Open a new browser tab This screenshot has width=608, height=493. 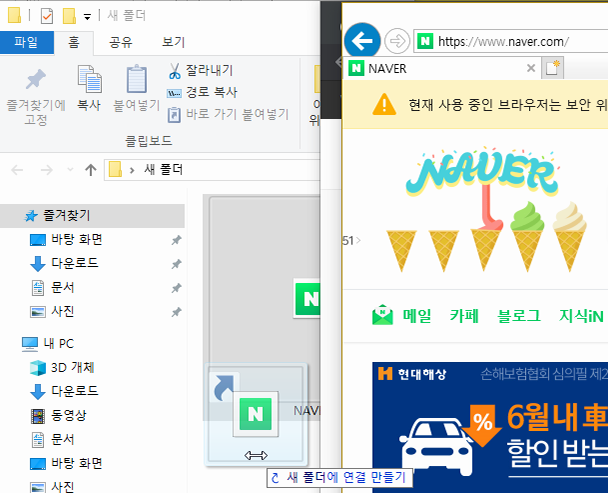[552, 68]
